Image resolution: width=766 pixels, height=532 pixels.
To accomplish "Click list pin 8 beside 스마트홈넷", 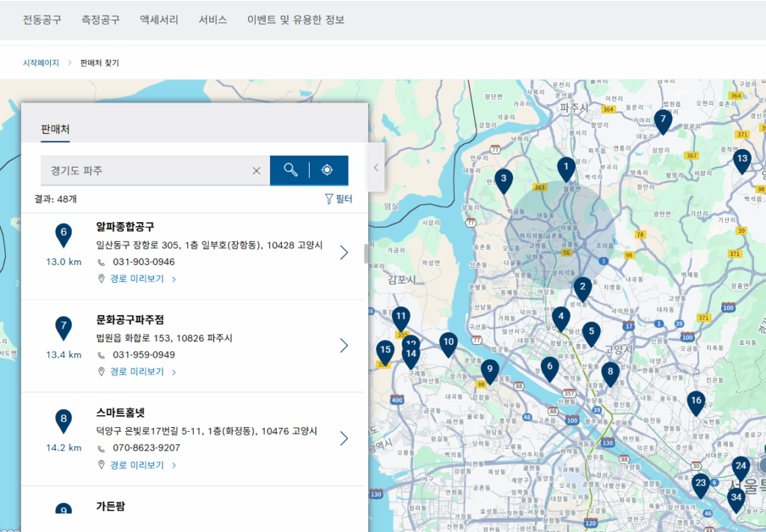I will click(x=64, y=421).
